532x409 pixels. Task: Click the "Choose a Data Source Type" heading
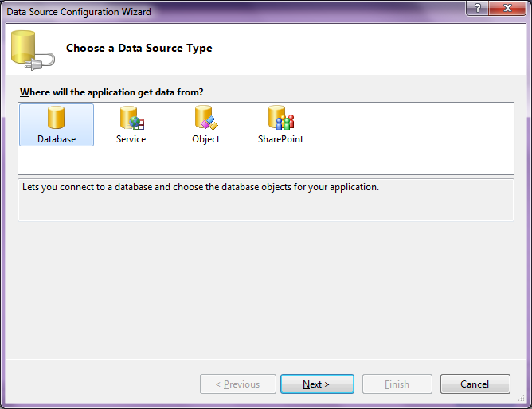(139, 49)
